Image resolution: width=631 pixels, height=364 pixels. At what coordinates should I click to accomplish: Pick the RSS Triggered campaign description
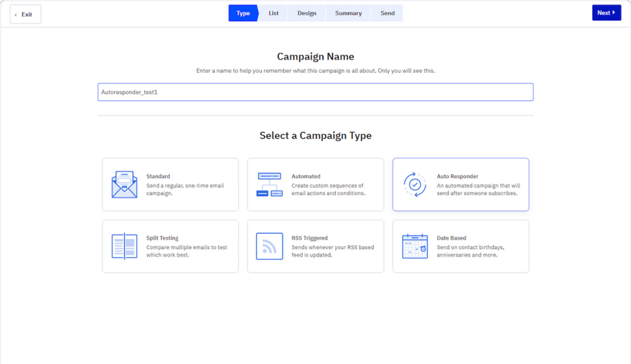tap(332, 251)
